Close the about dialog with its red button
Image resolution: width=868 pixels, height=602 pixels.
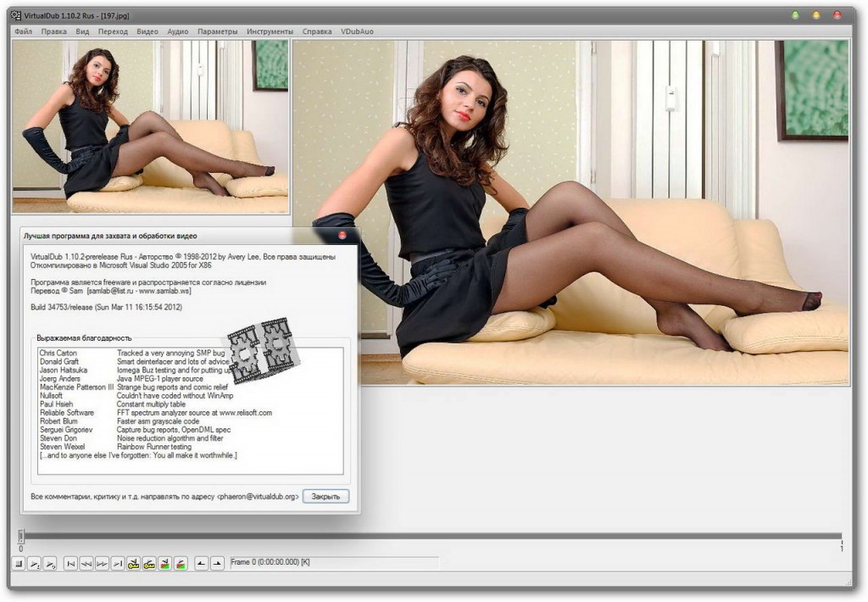(343, 235)
